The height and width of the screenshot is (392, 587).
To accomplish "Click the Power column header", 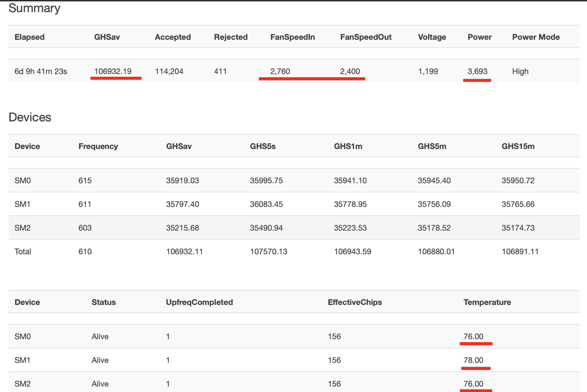I will 480,37.
